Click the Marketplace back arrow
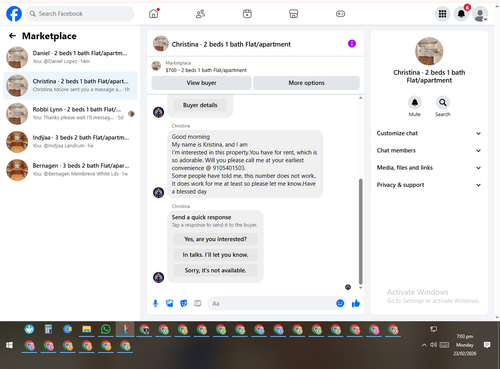This screenshot has width=500, height=369. click(x=12, y=36)
